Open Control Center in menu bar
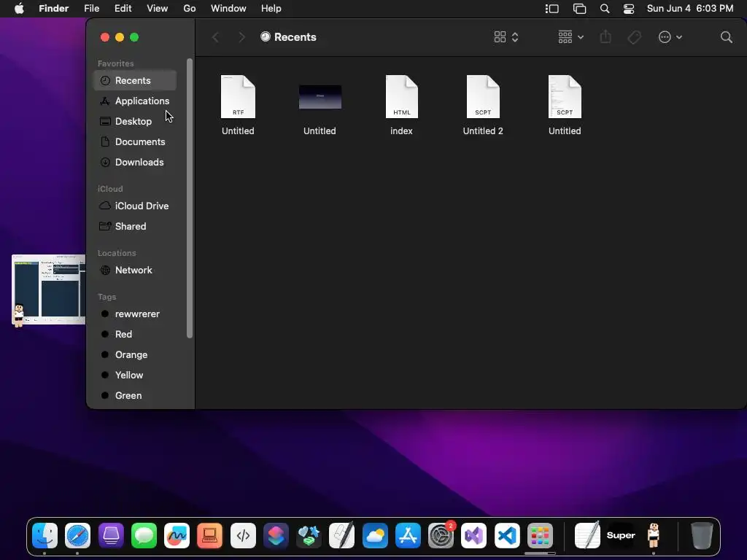 [x=629, y=9]
